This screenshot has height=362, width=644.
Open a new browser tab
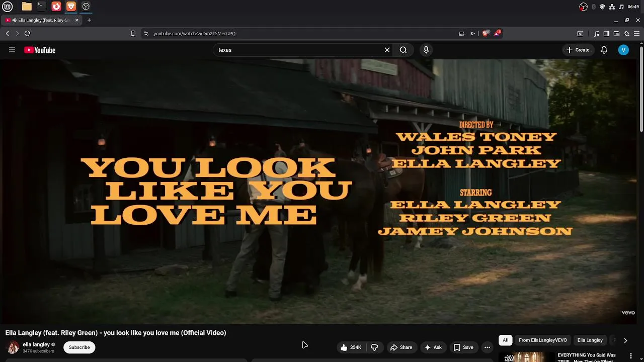[x=89, y=20]
